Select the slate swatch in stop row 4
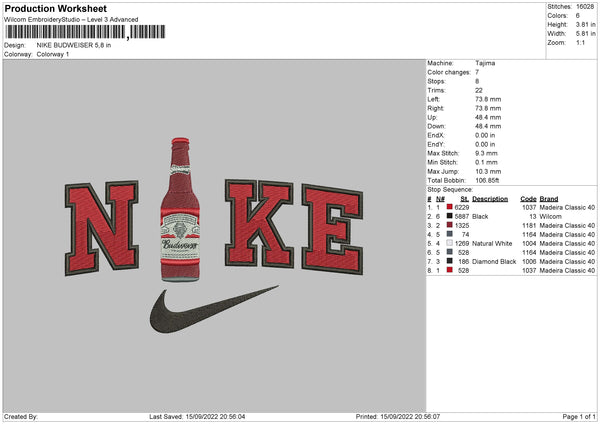Screen dimensions: 600x424 pos(450,234)
